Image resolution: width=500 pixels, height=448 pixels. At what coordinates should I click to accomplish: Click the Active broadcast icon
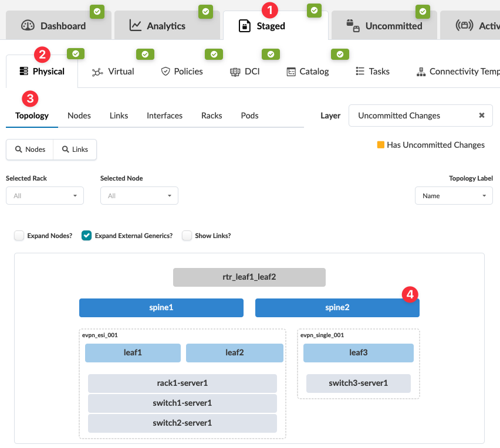click(464, 25)
